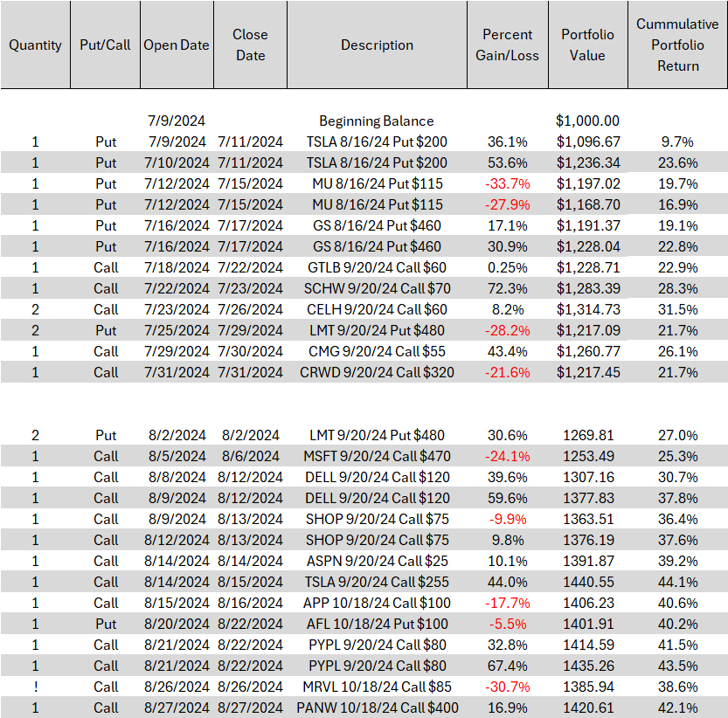Select Cummulative Portfolio Return header
The image size is (728, 718).
click(678, 45)
